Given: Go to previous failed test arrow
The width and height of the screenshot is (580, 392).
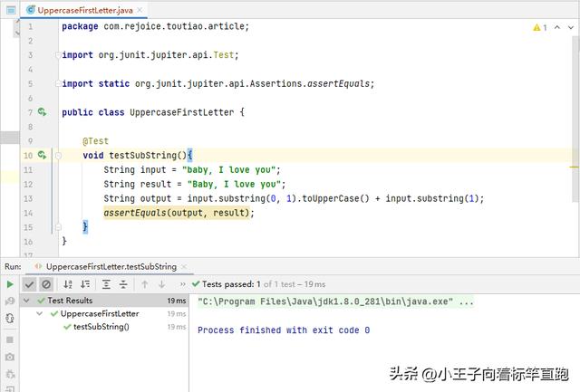Looking at the screenshot, I should [145, 284].
